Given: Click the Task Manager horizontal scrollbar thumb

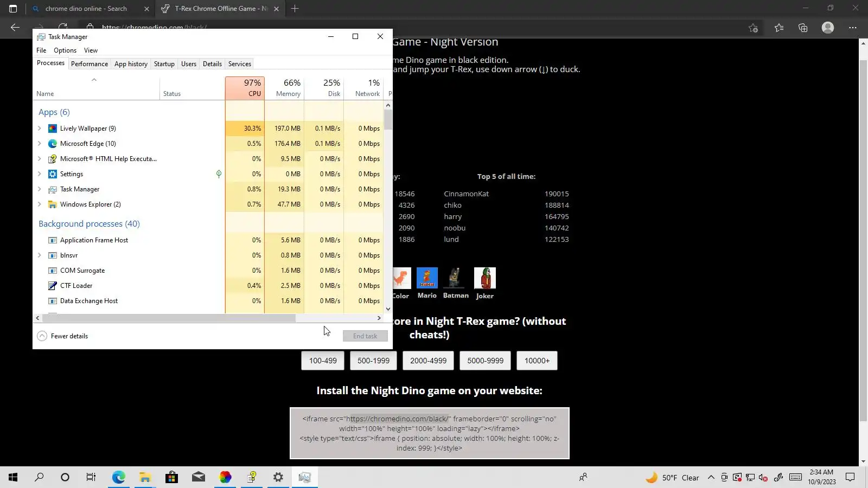Looking at the screenshot, I should coord(169,318).
